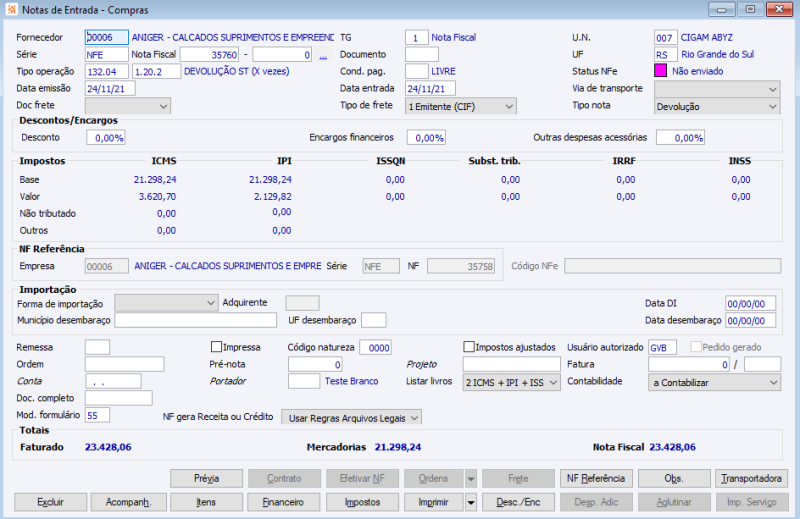Click the TG field
The height and width of the screenshot is (519, 800).
[416, 38]
